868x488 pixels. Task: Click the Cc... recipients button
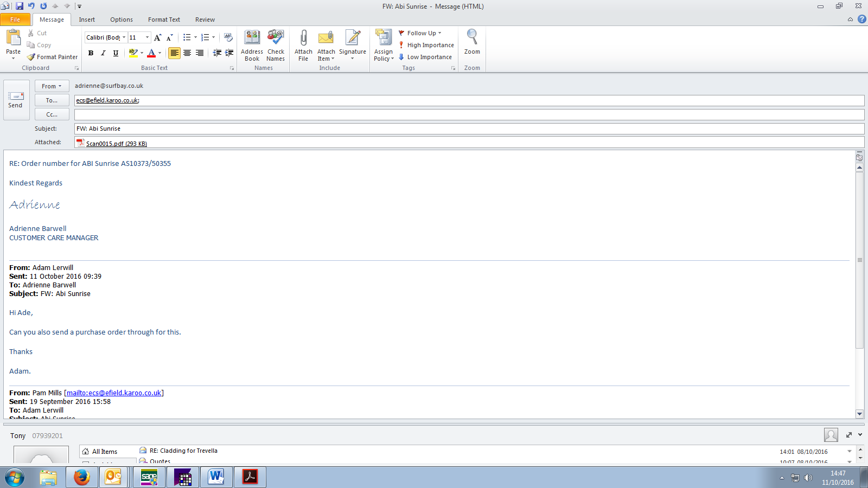(52, 114)
